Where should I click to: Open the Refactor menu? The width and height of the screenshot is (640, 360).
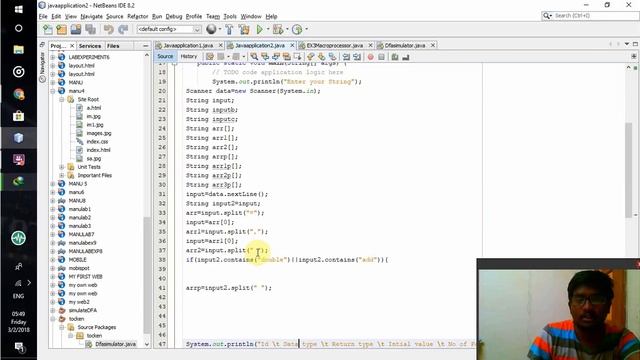point(138,16)
